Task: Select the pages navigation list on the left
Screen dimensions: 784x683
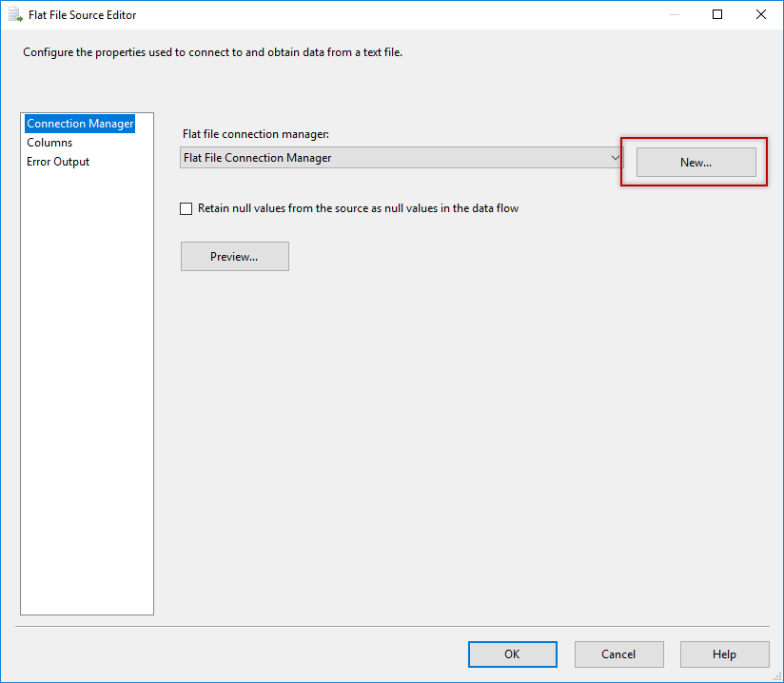Action: pyautogui.click(x=87, y=381)
